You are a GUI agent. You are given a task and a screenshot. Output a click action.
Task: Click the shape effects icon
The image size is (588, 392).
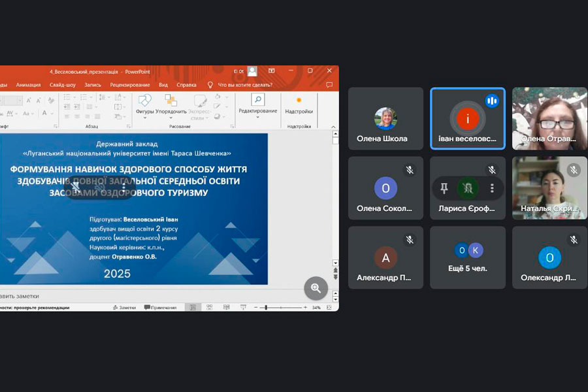[x=218, y=116]
